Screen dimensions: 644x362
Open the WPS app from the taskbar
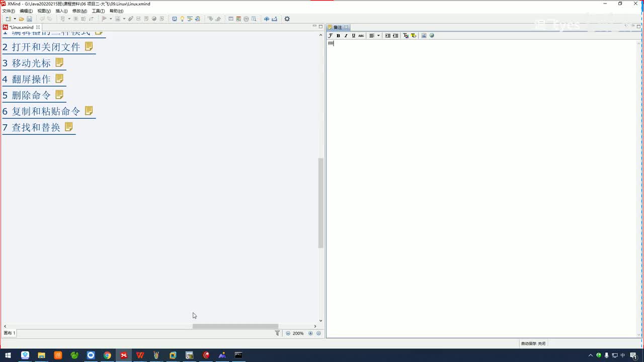click(x=140, y=355)
